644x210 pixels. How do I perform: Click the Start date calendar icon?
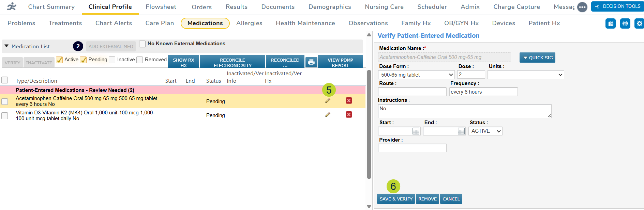tap(416, 131)
